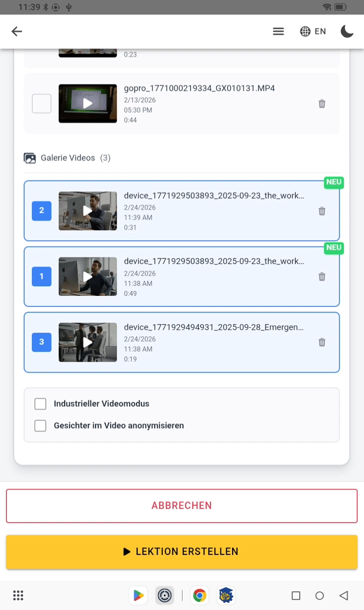Deselect video numbered 2
Screen dimensions: 364x610
41,211
